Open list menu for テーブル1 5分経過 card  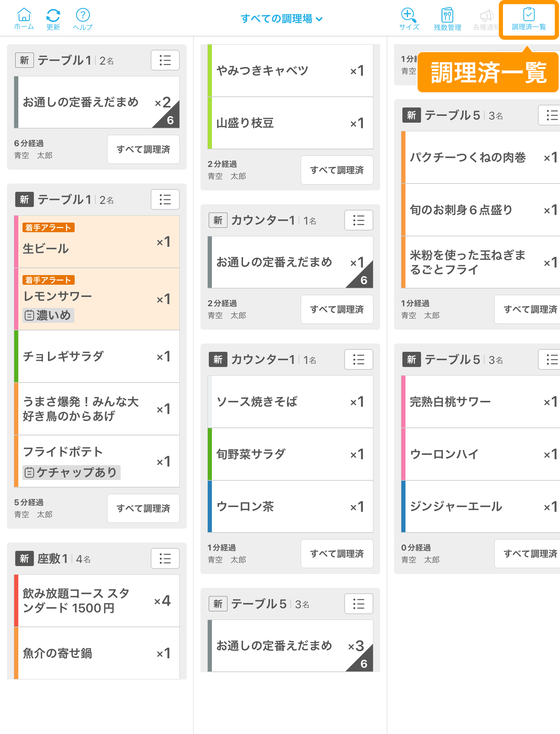click(165, 199)
